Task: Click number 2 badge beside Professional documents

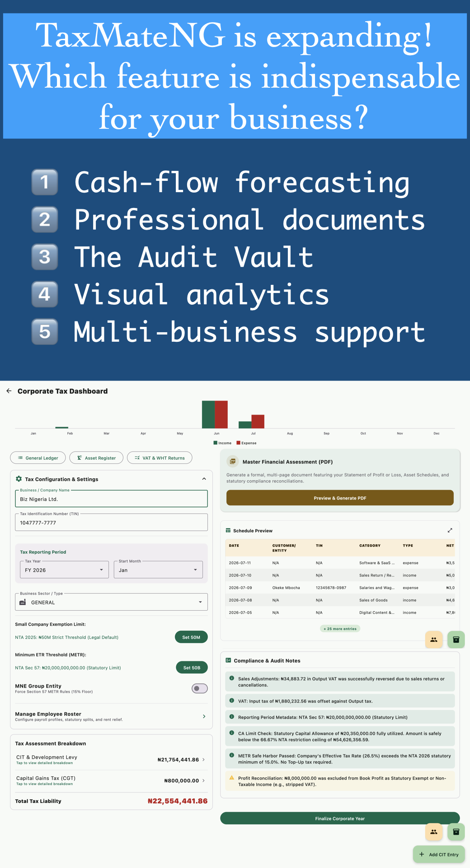Action: point(45,219)
